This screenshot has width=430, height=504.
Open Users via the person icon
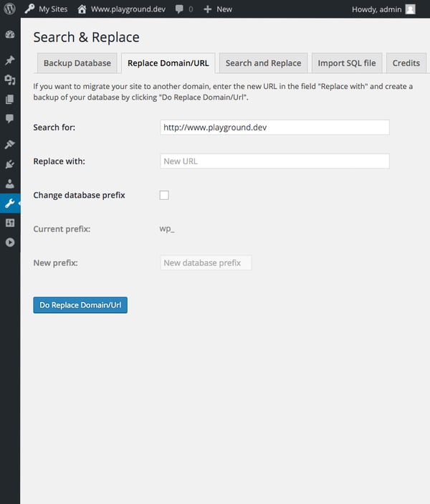10,184
